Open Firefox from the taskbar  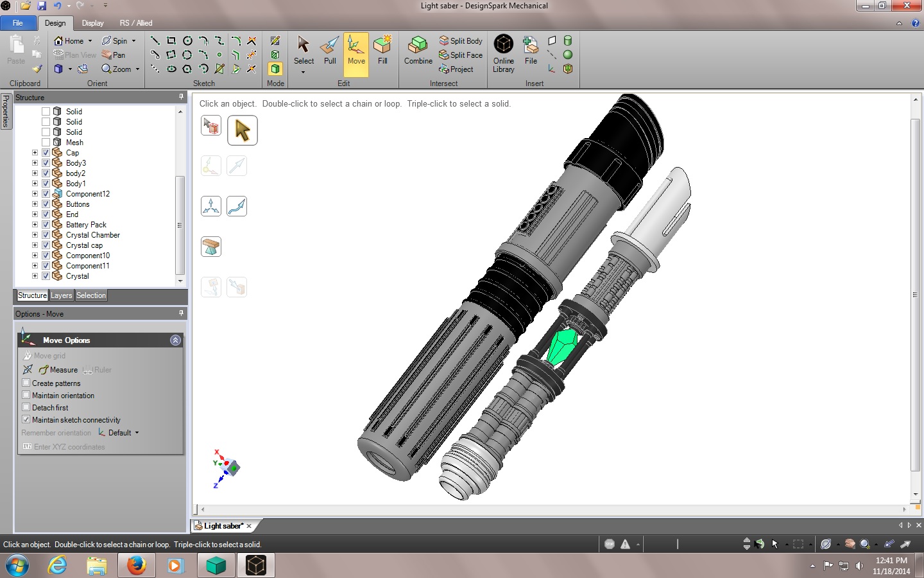click(136, 566)
